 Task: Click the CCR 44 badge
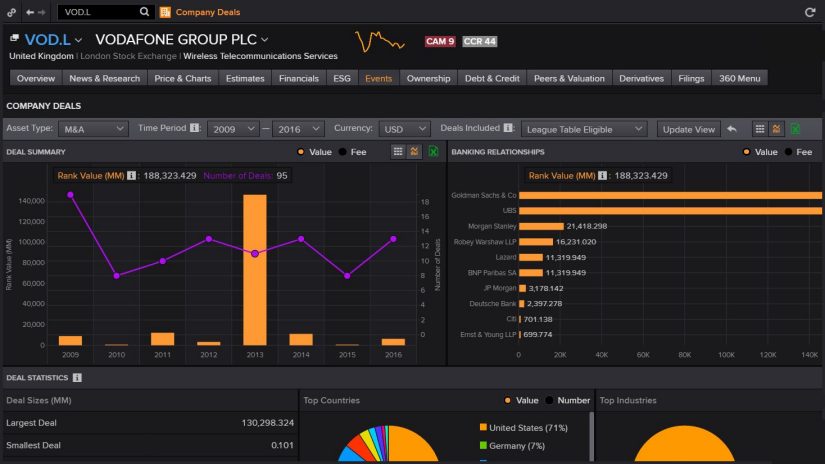[x=479, y=41]
